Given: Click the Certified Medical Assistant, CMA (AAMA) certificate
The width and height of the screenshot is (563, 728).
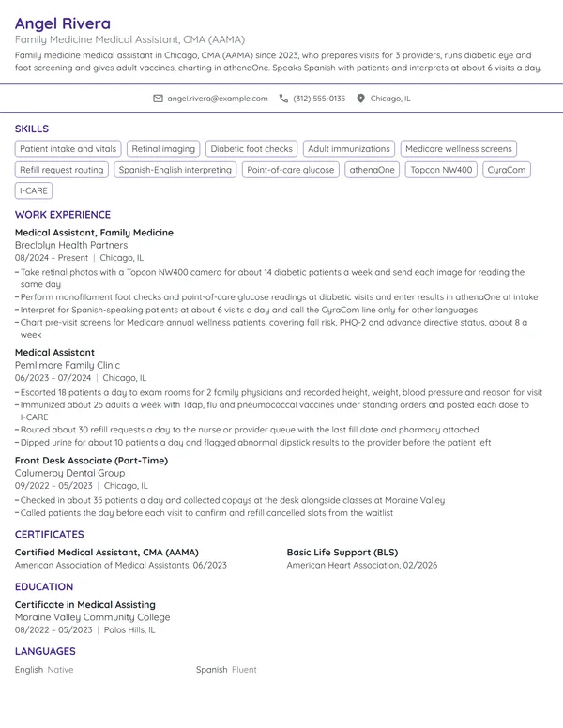Looking at the screenshot, I should click(106, 552).
